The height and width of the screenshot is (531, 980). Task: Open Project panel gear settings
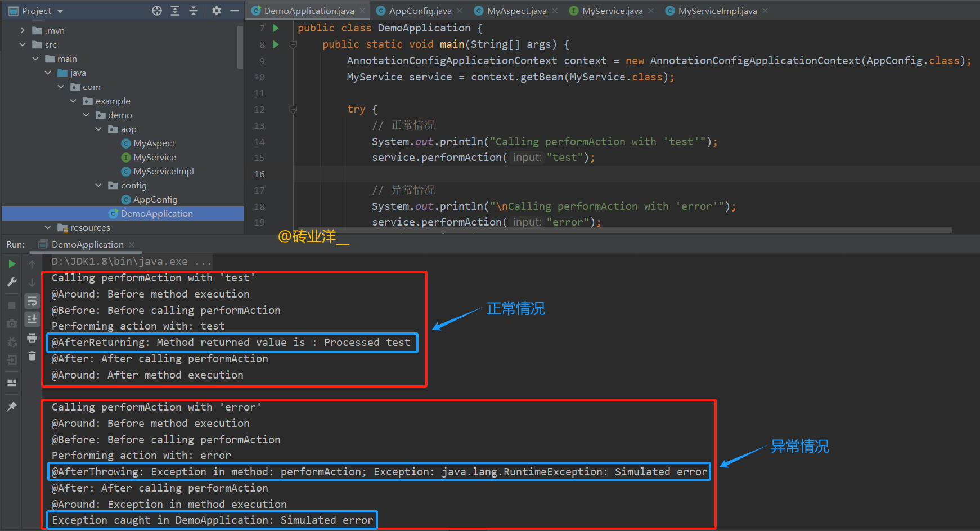coord(217,11)
